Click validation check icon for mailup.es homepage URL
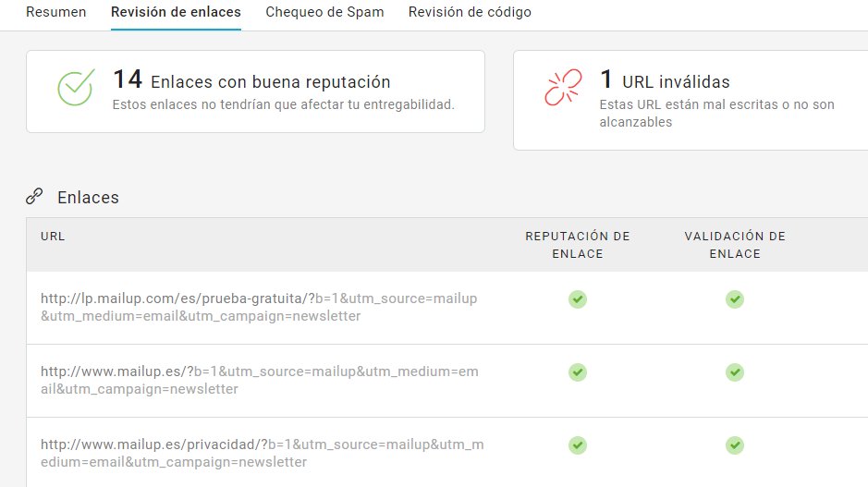868x487 pixels. coord(735,371)
